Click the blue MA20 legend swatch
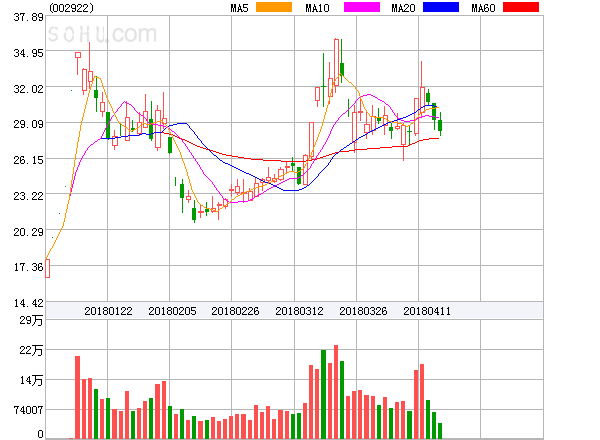Screen dimensions: 600x440 (x=441, y=7)
